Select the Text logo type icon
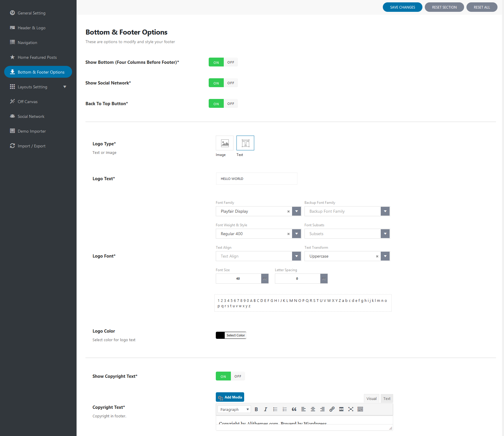The image size is (504, 436). tap(245, 143)
